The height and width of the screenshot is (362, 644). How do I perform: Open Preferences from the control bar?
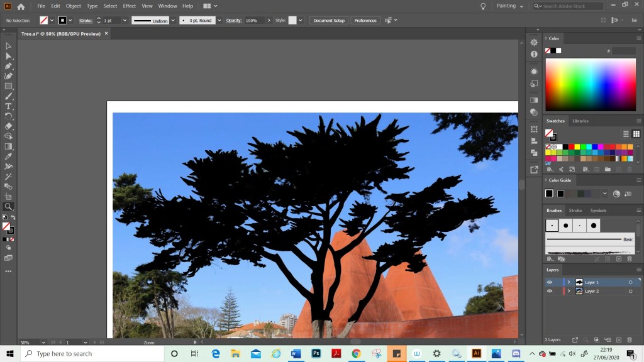(365, 20)
